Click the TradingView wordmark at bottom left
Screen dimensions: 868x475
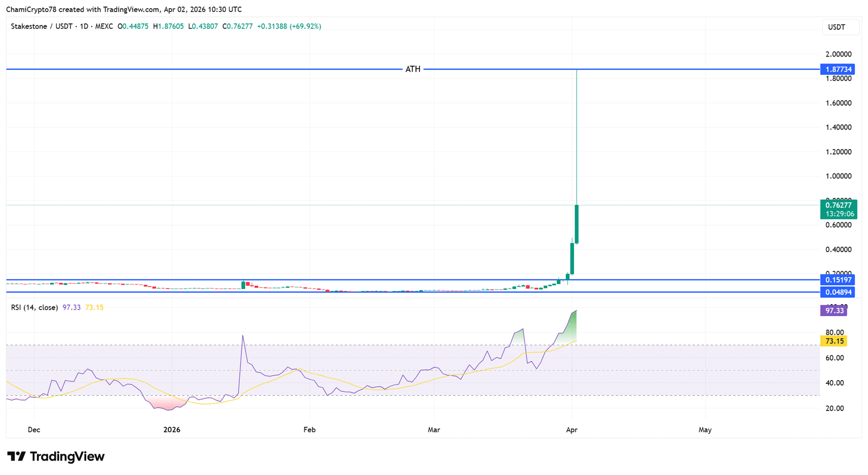(x=67, y=457)
